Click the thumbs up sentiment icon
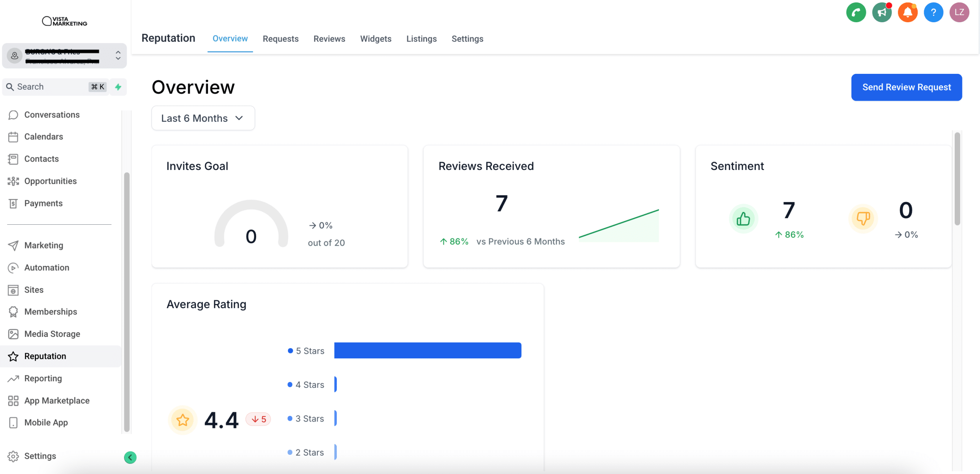 tap(744, 218)
